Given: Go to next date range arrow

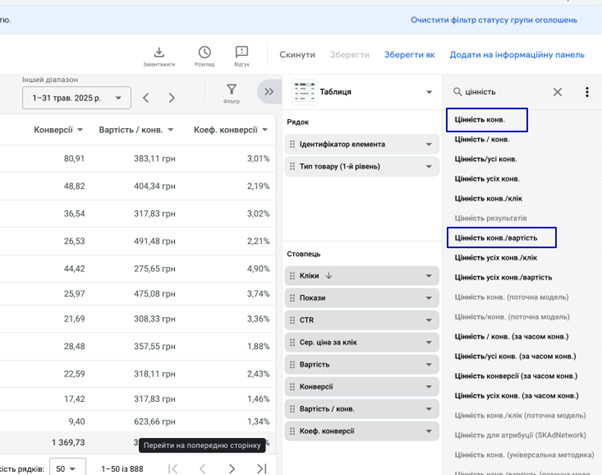Looking at the screenshot, I should point(172,98).
